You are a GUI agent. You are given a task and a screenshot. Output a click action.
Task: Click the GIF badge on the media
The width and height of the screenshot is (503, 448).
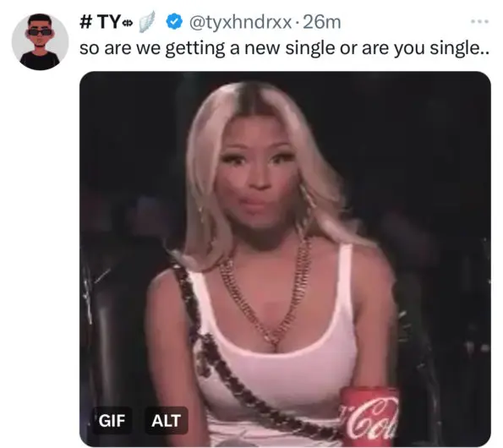point(112,420)
